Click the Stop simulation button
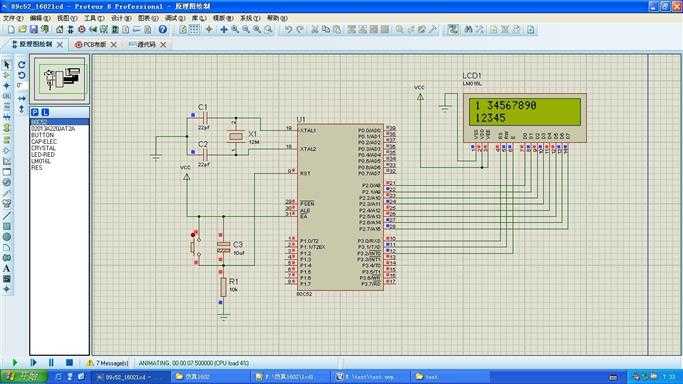Image resolution: width=683 pixels, height=384 pixels. 69,363
